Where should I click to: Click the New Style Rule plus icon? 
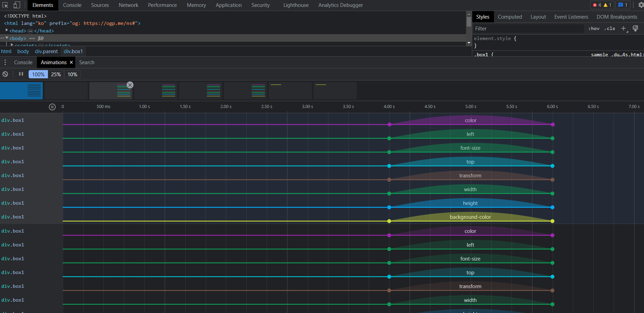[624, 29]
